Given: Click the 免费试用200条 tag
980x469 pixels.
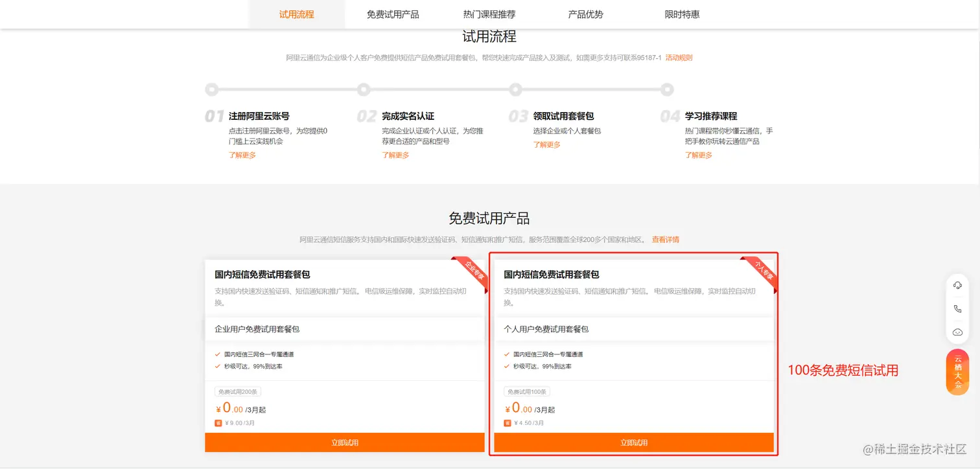Looking at the screenshot, I should point(238,392).
